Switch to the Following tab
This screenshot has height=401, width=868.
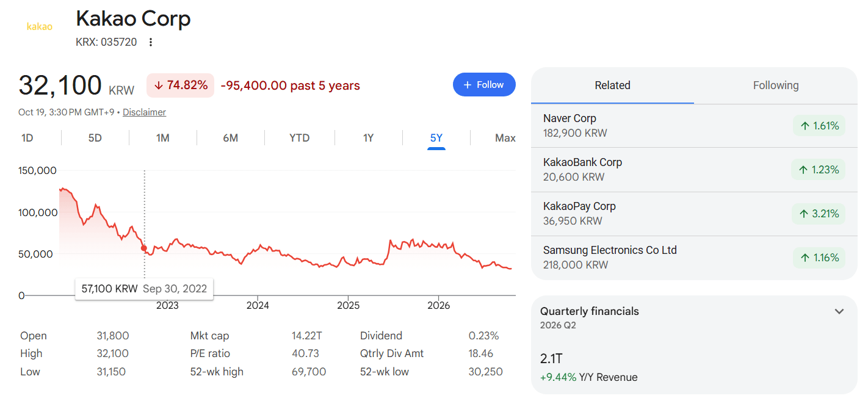776,85
